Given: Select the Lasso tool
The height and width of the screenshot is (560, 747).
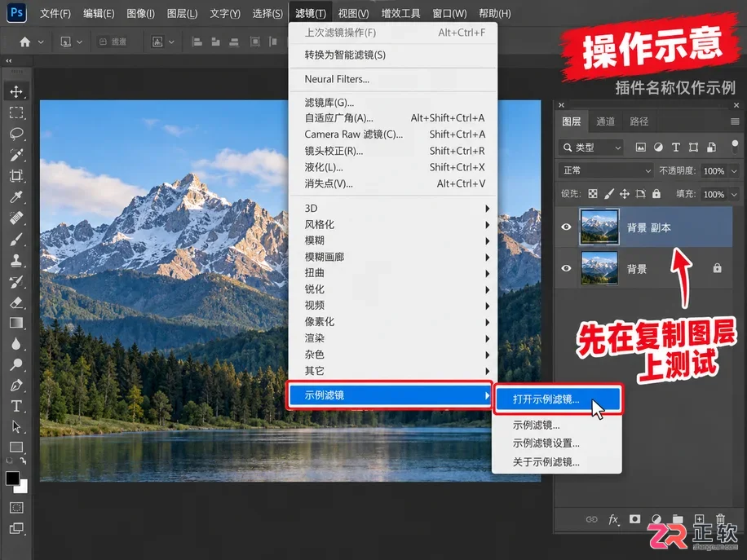Looking at the screenshot, I should click(x=16, y=134).
